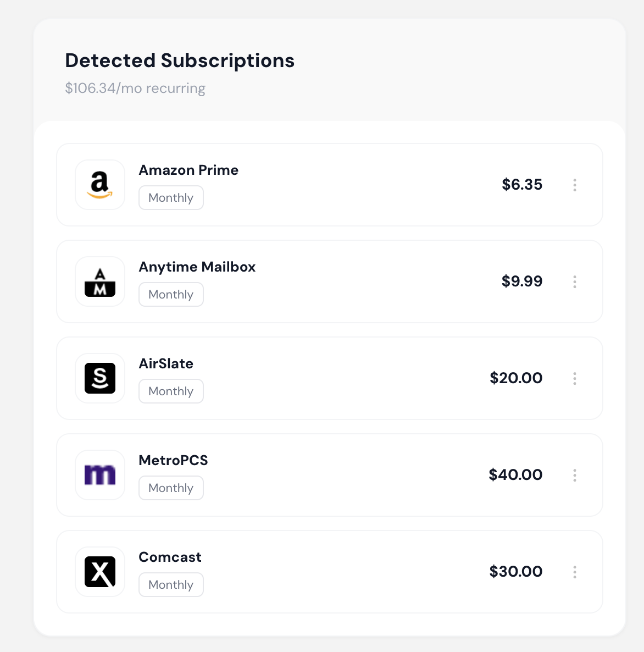This screenshot has height=652, width=644.
Task: Click the Detected Subscriptions heading
Action: pos(180,60)
